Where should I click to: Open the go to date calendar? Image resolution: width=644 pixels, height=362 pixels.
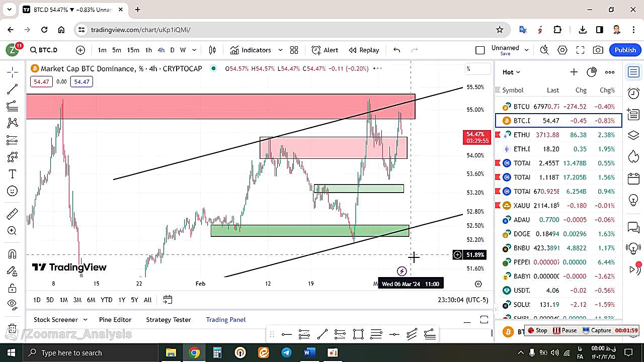168,300
